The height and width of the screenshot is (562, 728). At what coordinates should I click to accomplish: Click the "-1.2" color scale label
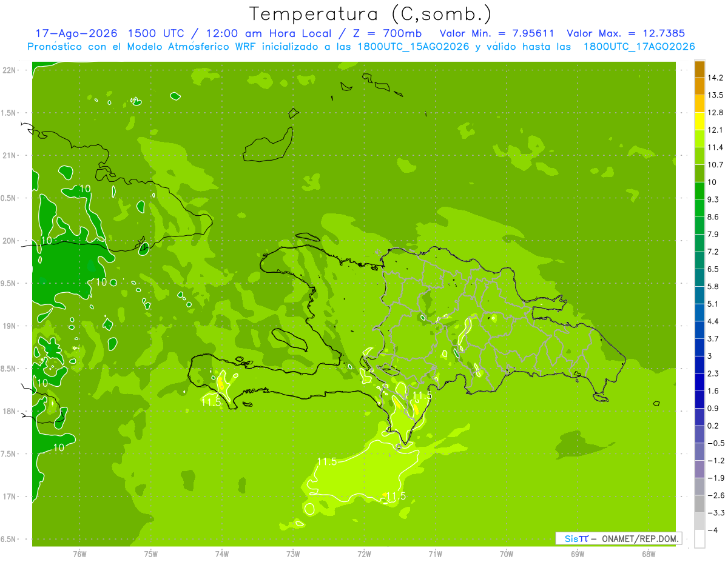point(715,461)
